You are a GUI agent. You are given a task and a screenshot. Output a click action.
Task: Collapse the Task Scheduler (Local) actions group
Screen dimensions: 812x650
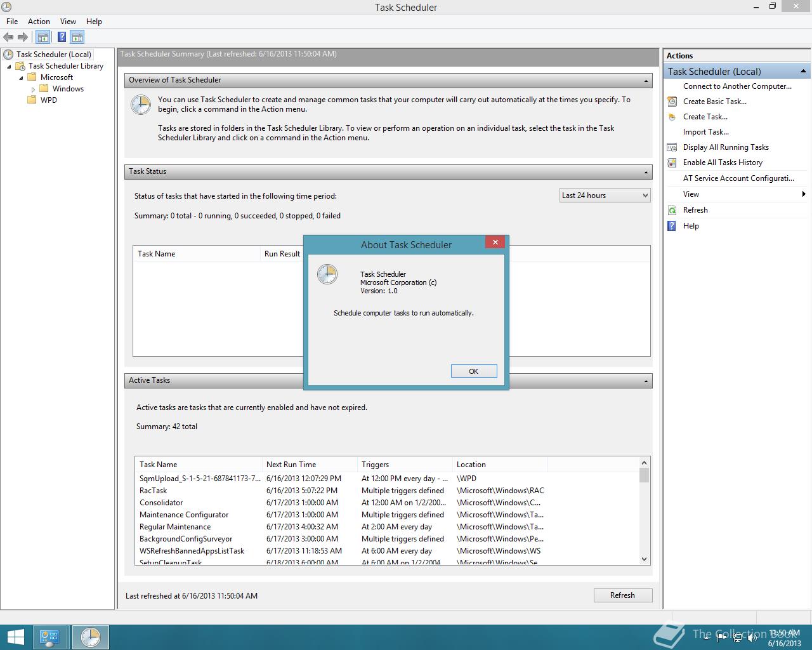(x=803, y=71)
